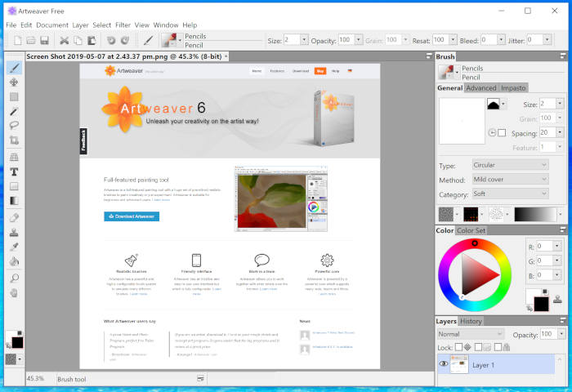Screen dimensions: 572x392
Task: Click the black foreground swatch in Color panel
Action: click(x=541, y=304)
